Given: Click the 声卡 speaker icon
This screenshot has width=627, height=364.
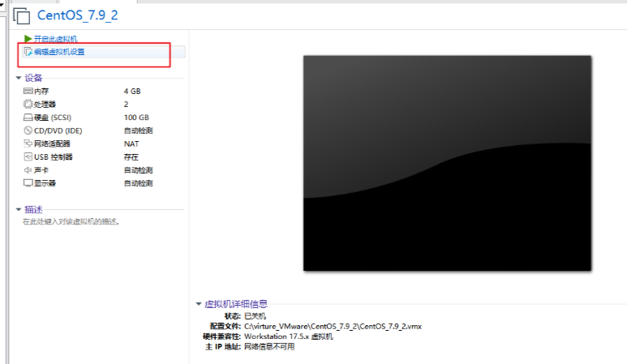Looking at the screenshot, I should point(28,169).
